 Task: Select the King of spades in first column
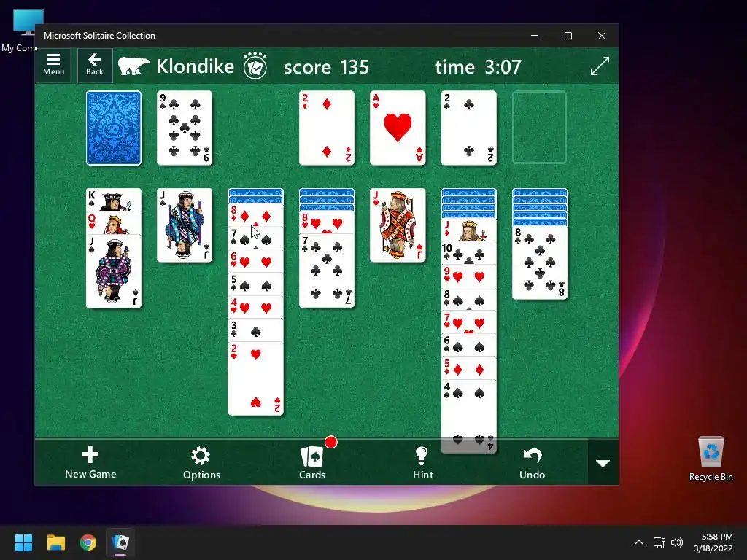pyautogui.click(x=114, y=200)
